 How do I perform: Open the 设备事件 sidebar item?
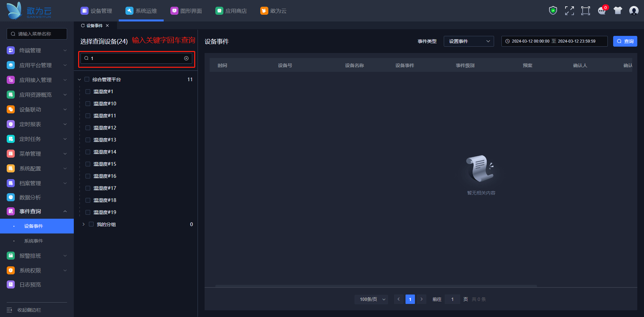(x=37, y=226)
